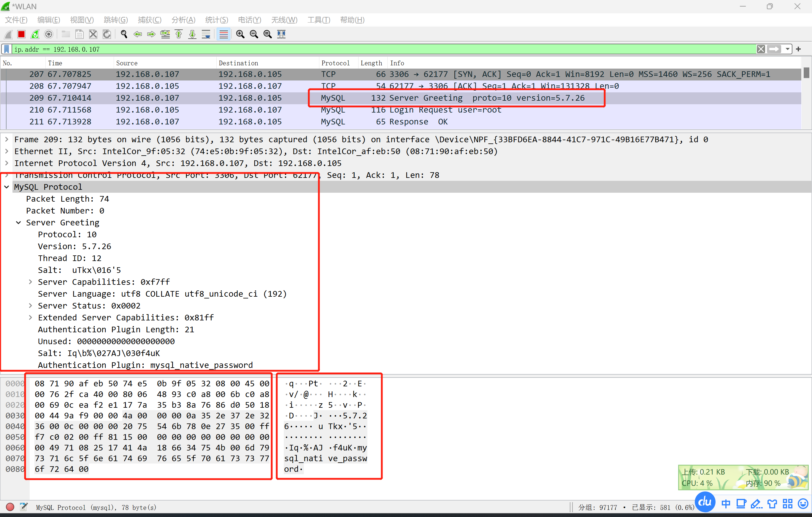Image resolution: width=812 pixels, height=517 pixels.
Task: Open the 编辑(E) menu
Action: coord(49,20)
